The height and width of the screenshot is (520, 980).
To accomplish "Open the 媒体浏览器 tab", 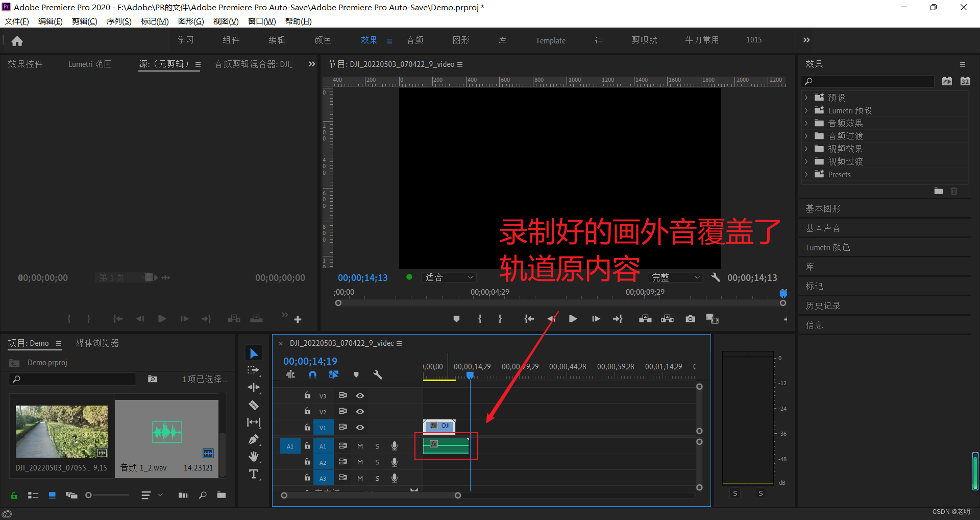I will coord(97,343).
